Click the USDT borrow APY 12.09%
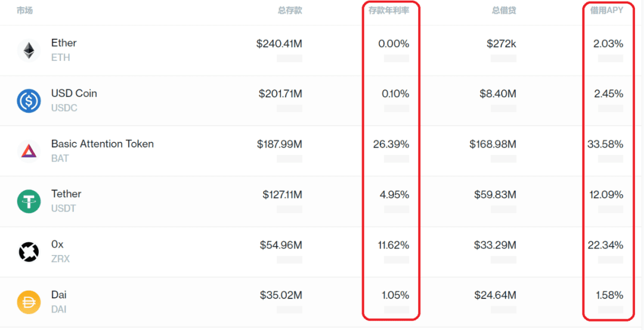Image resolution: width=644 pixels, height=330 pixels. [x=605, y=195]
